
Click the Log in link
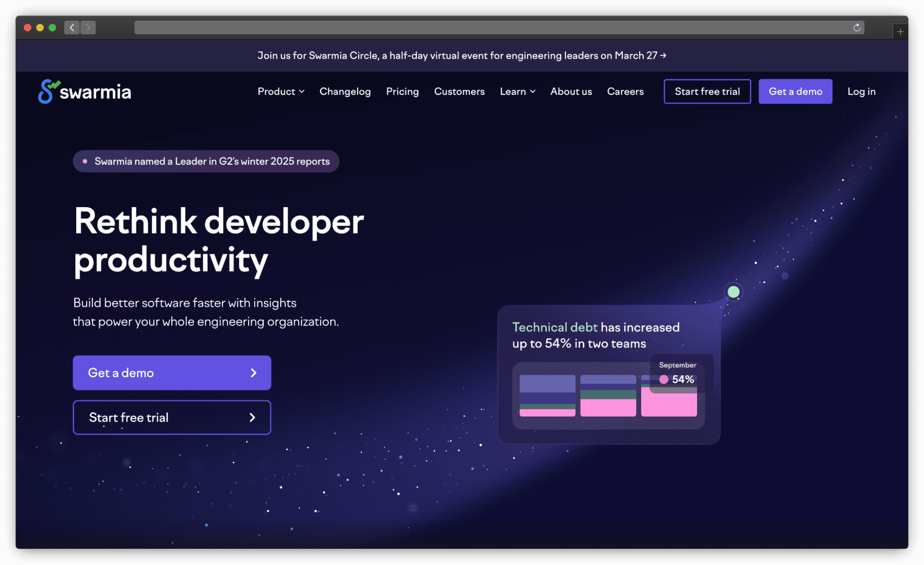(861, 92)
